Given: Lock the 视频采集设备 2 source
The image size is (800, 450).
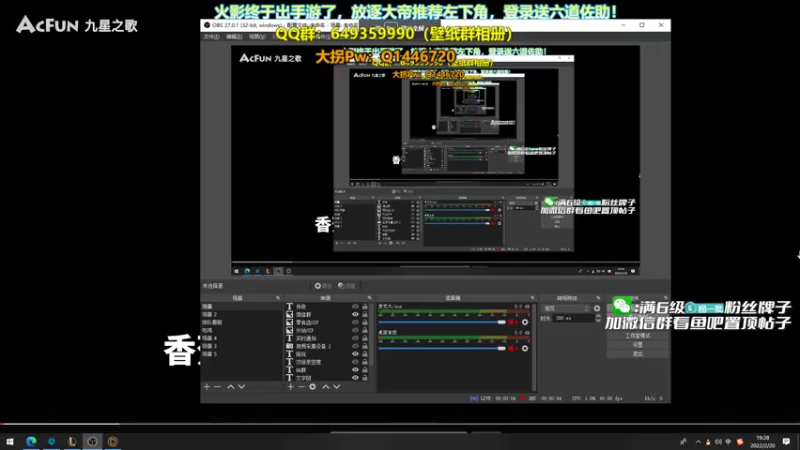Looking at the screenshot, I should click(x=365, y=346).
